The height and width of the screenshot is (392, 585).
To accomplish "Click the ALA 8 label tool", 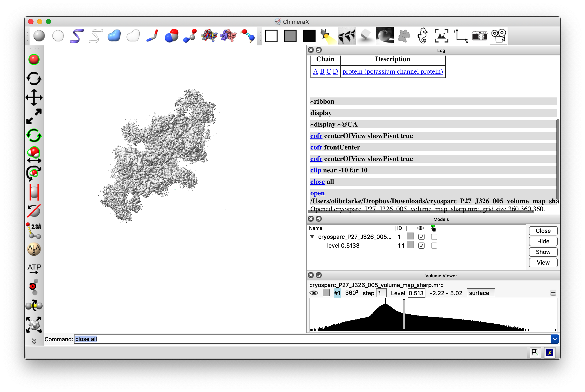I will pyautogui.click(x=34, y=249).
